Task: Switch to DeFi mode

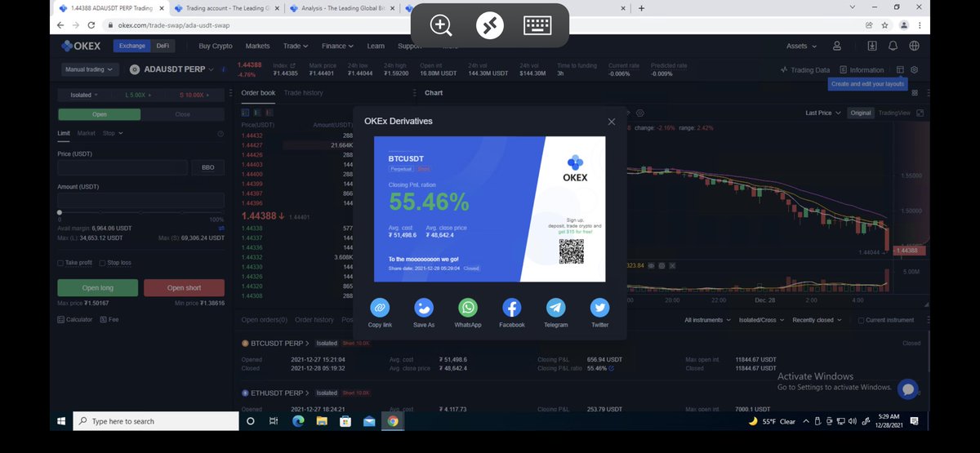Action: coord(163,46)
